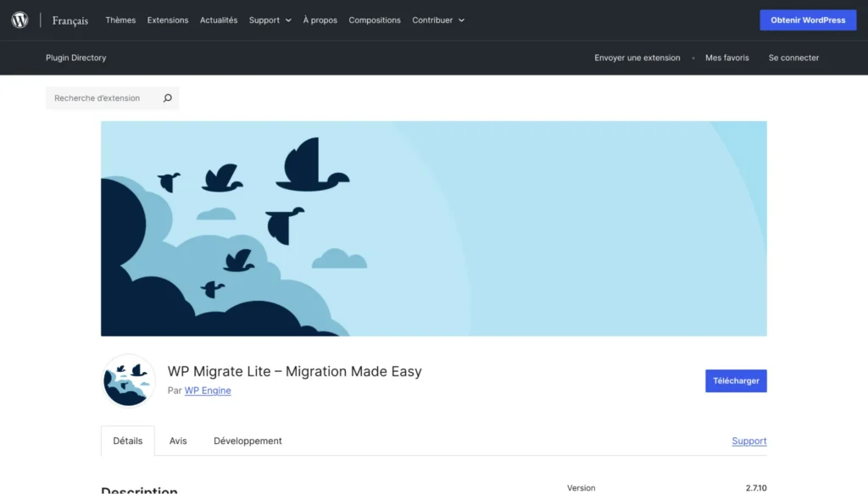Click the Télécharger download button
This screenshot has height=494, width=868.
coord(737,380)
